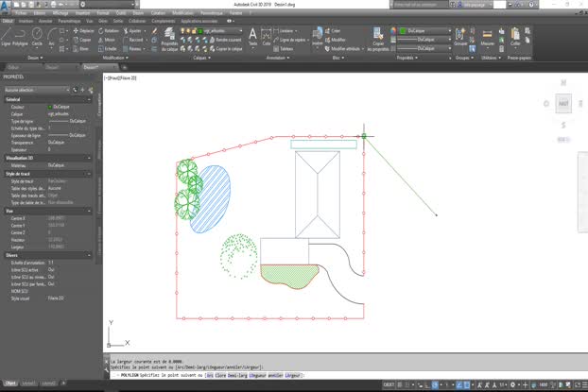Viewport: 588px width, 392px height.
Task: Click the Grouper icon
Action: coord(460,36)
